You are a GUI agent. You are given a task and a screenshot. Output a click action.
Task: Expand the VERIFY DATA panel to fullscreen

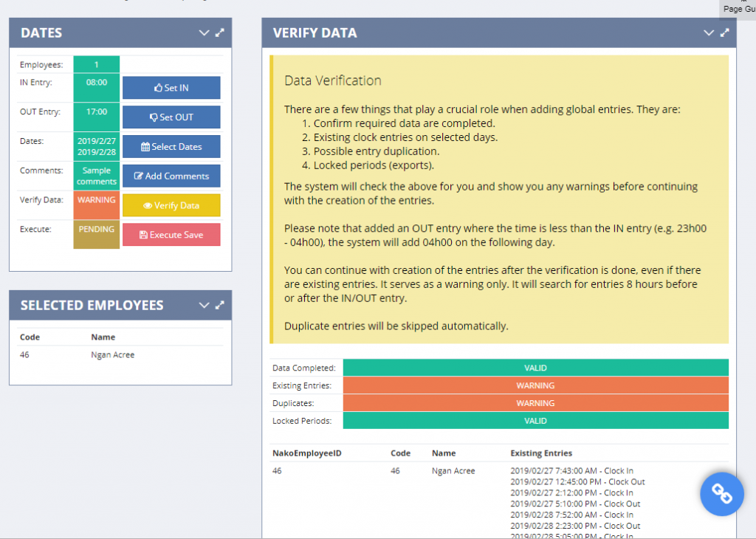point(724,32)
